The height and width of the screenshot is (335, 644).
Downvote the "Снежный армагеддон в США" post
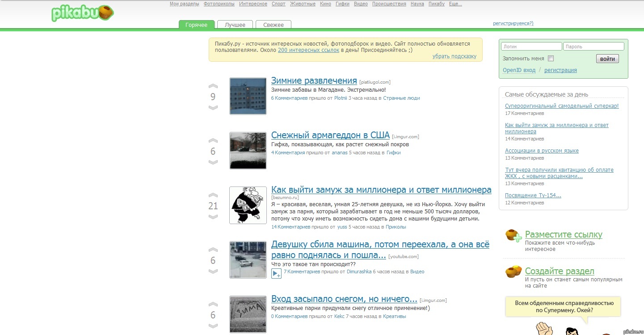213,162
